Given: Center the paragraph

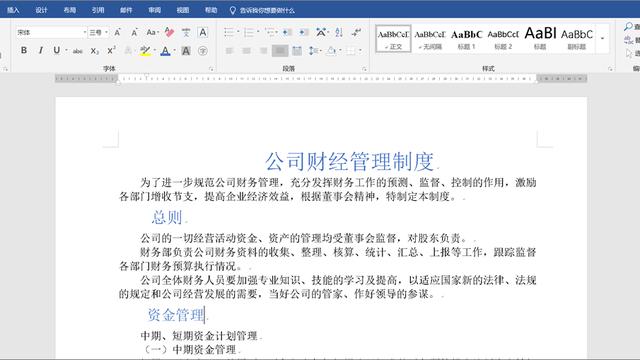Looking at the screenshot, I should 246,51.
